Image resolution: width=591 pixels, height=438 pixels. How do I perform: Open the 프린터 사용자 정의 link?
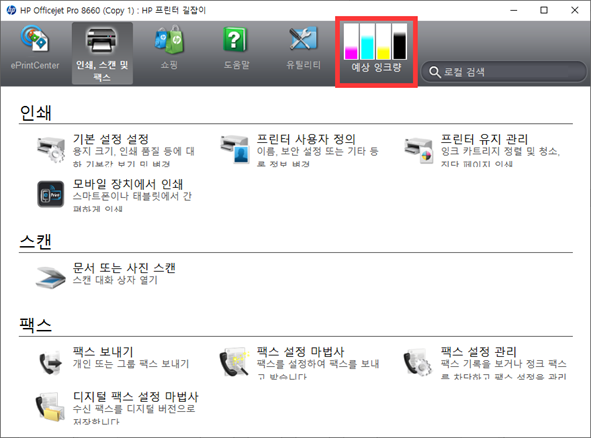click(x=306, y=139)
